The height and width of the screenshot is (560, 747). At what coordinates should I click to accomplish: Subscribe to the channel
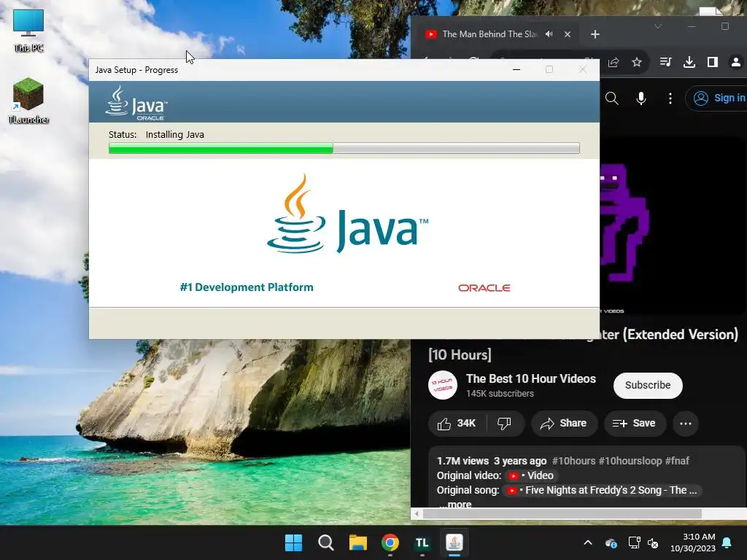pos(648,385)
